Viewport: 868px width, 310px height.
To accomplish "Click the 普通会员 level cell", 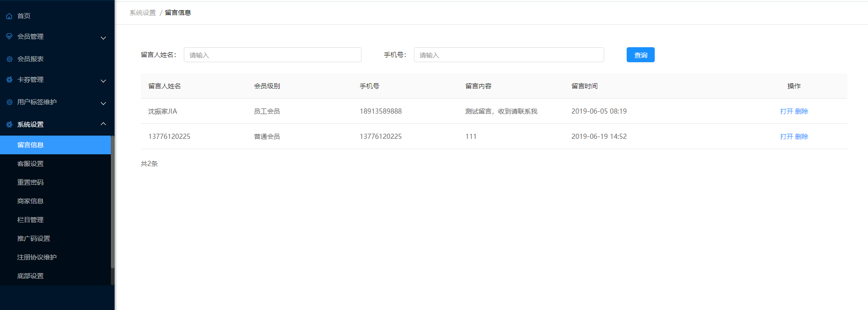I will tap(267, 137).
